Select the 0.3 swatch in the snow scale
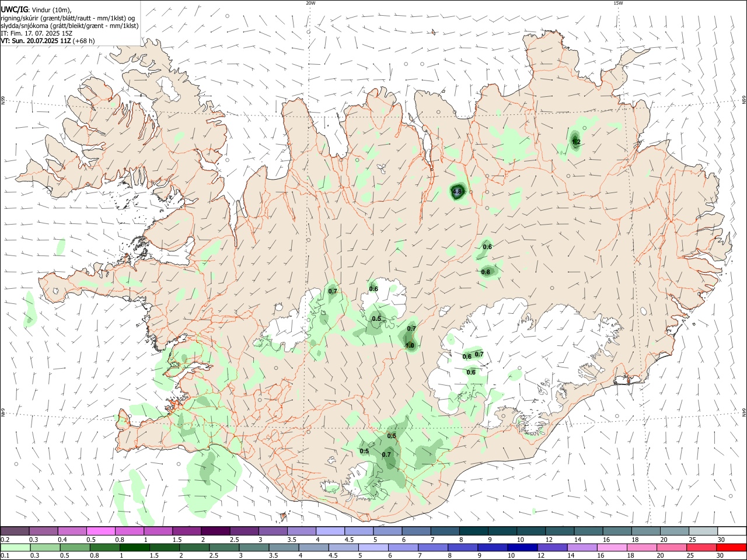 click(43, 531)
